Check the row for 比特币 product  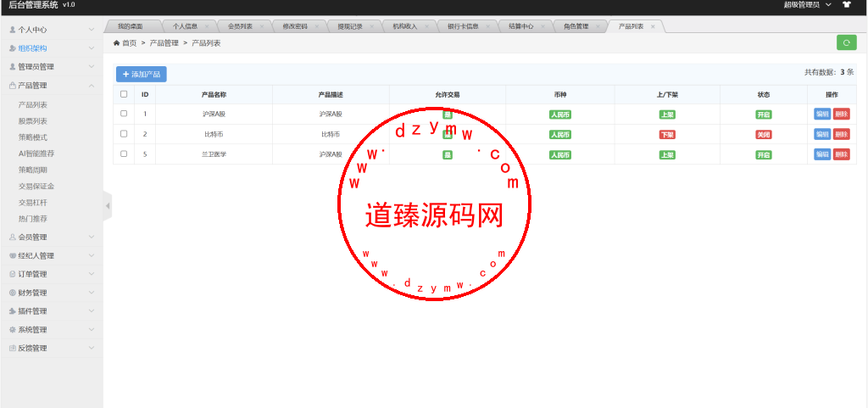(x=124, y=133)
